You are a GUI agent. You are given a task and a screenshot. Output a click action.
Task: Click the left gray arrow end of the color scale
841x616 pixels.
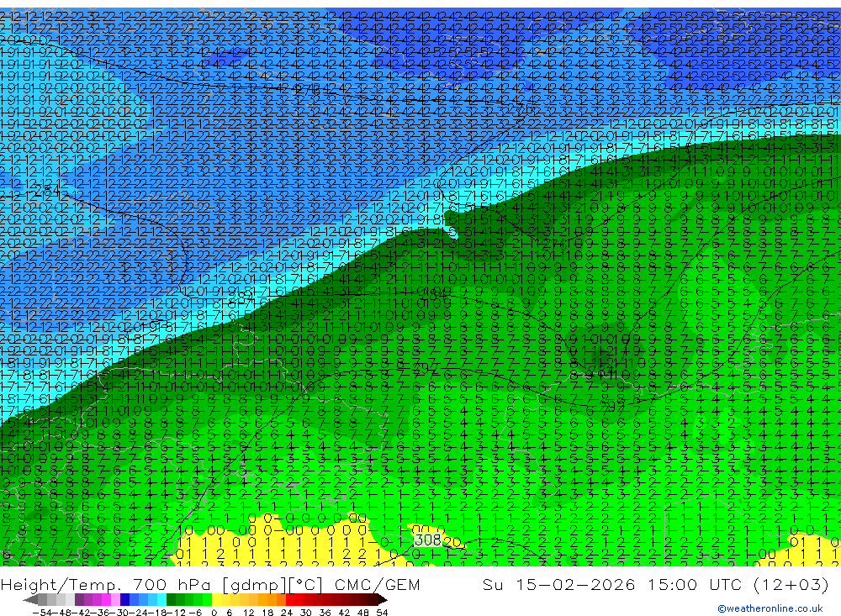[x=30, y=600]
